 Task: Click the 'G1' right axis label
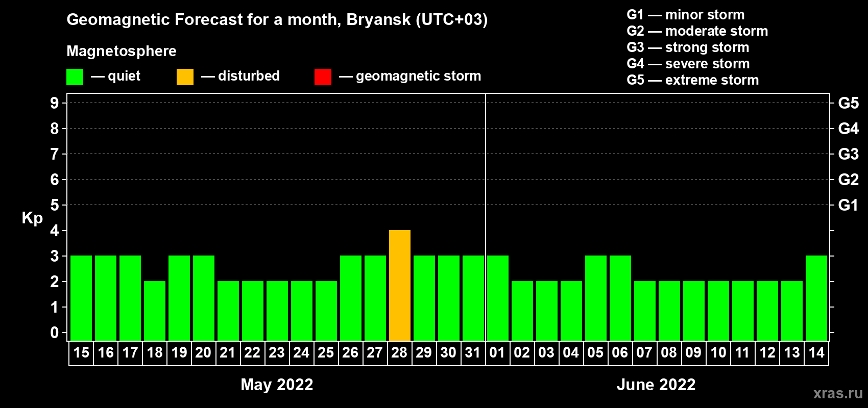(849, 205)
